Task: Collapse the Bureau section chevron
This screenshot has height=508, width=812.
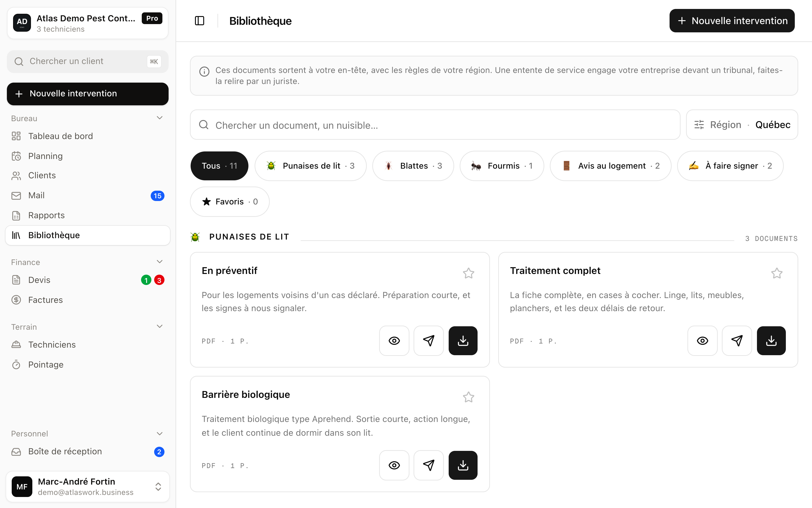Action: pos(160,118)
